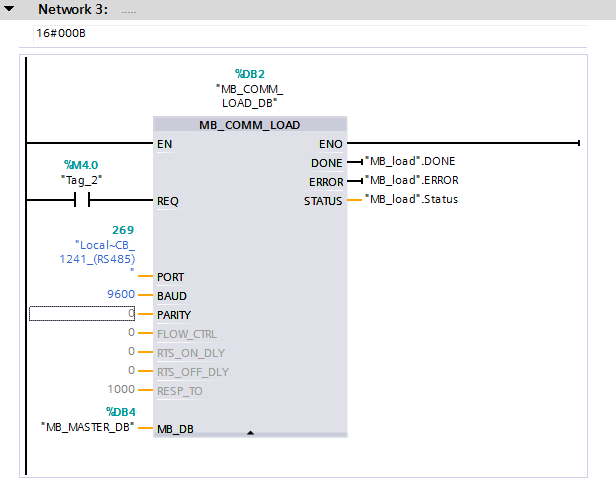Click the "Local~CB_1241_(RS485)" port operand

(x=97, y=255)
